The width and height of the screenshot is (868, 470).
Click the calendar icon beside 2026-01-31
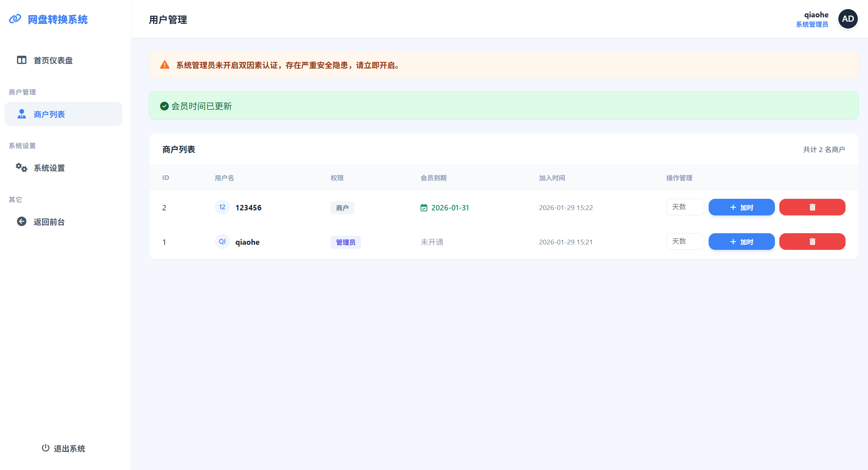pos(424,208)
